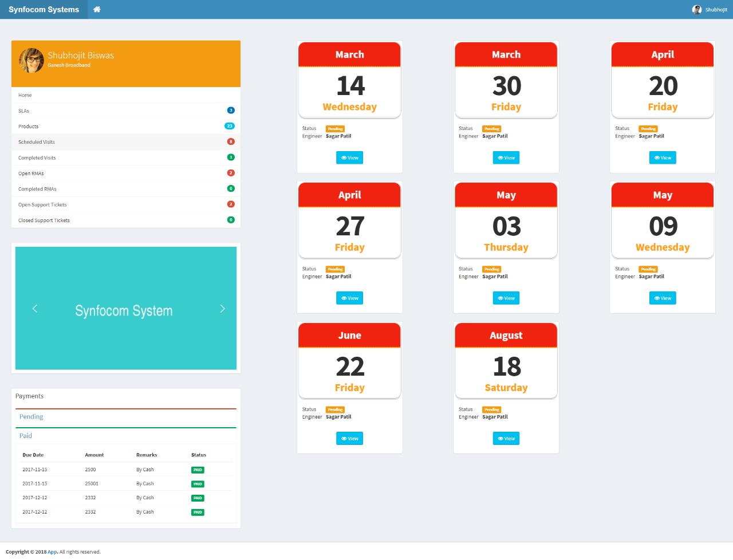Viewport: 733px width, 560px height.
Task: Click the amount 2500 cell
Action: [90, 470]
